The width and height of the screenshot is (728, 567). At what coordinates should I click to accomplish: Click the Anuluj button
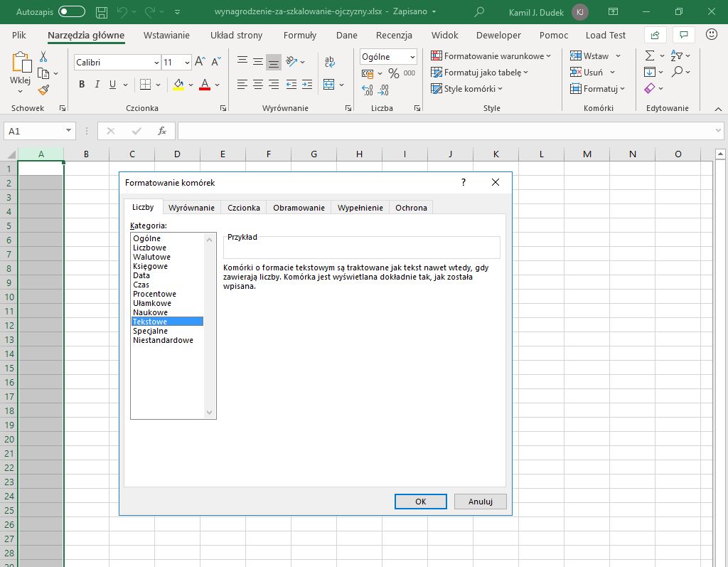point(480,502)
